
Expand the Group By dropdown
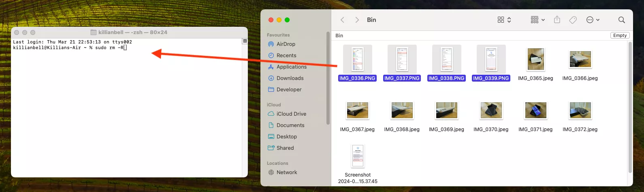click(537, 20)
